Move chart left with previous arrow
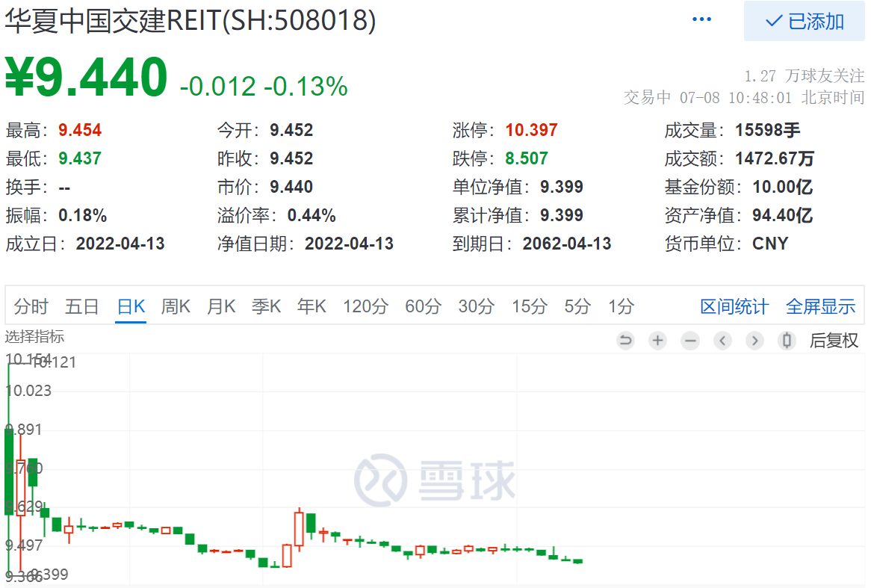The height and width of the screenshot is (588, 871). 722,339
